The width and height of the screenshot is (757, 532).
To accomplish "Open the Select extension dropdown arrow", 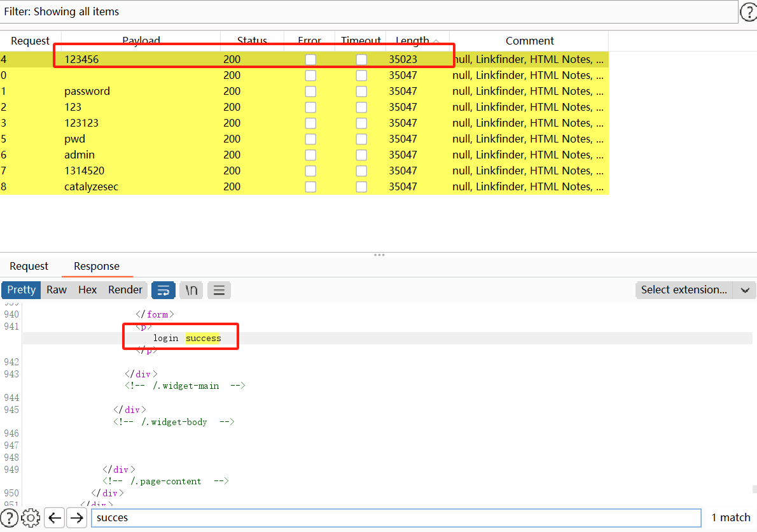I will click(745, 290).
